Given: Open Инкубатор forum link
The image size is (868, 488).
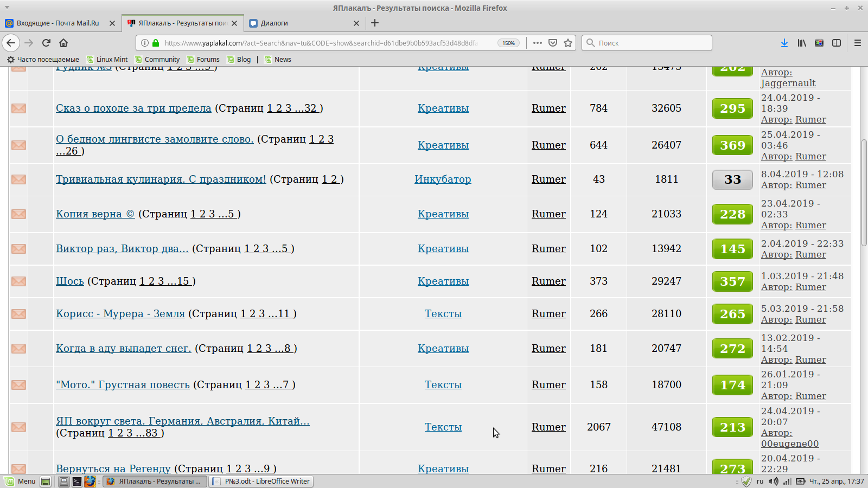Looking at the screenshot, I should coord(443,179).
